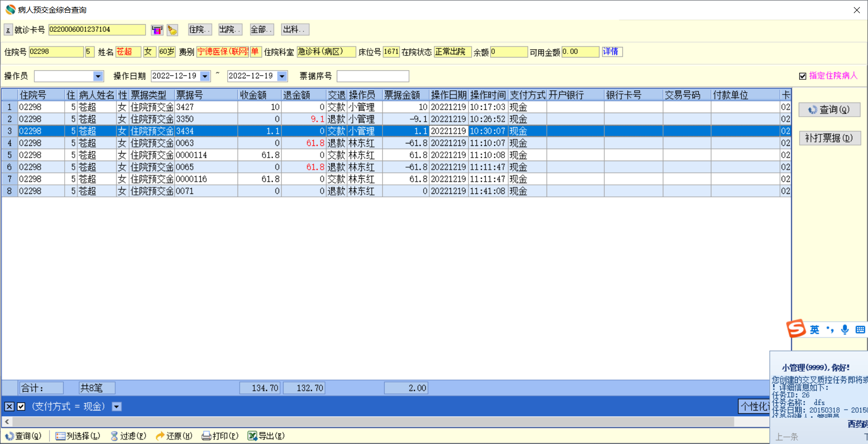
Task: Click the 查询(Q) button on right panel
Action: point(829,110)
